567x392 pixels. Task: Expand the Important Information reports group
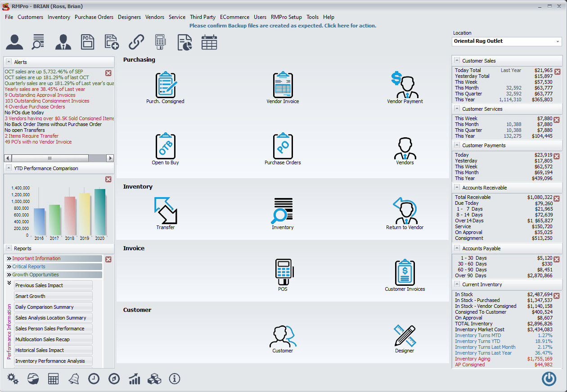(x=54, y=258)
